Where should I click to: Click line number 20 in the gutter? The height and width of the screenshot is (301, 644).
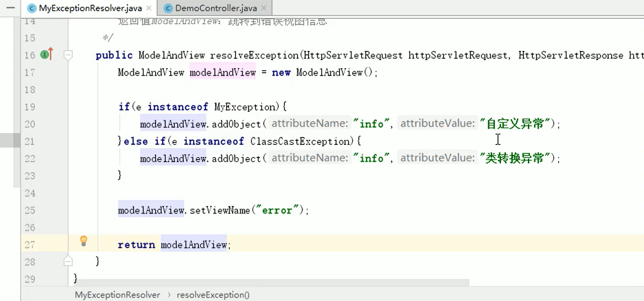[29, 124]
